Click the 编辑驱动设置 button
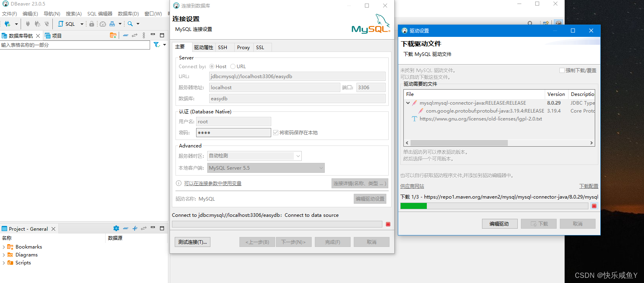 (370, 199)
